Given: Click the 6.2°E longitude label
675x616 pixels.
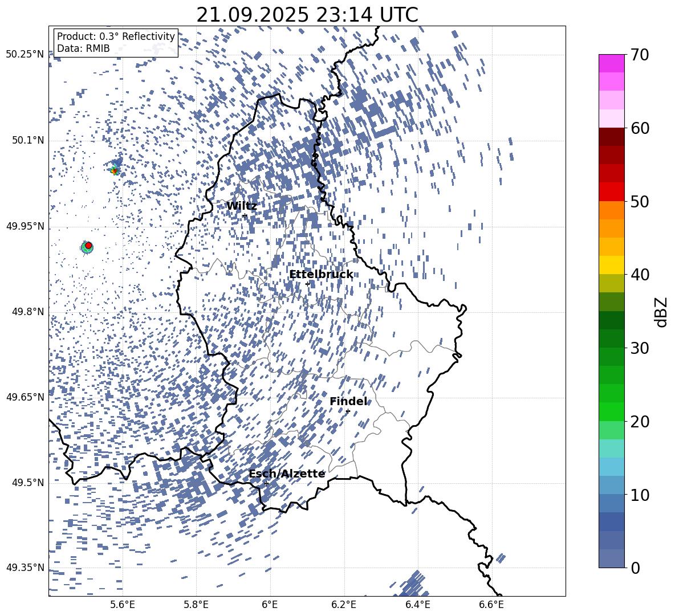Looking at the screenshot, I should [344, 605].
